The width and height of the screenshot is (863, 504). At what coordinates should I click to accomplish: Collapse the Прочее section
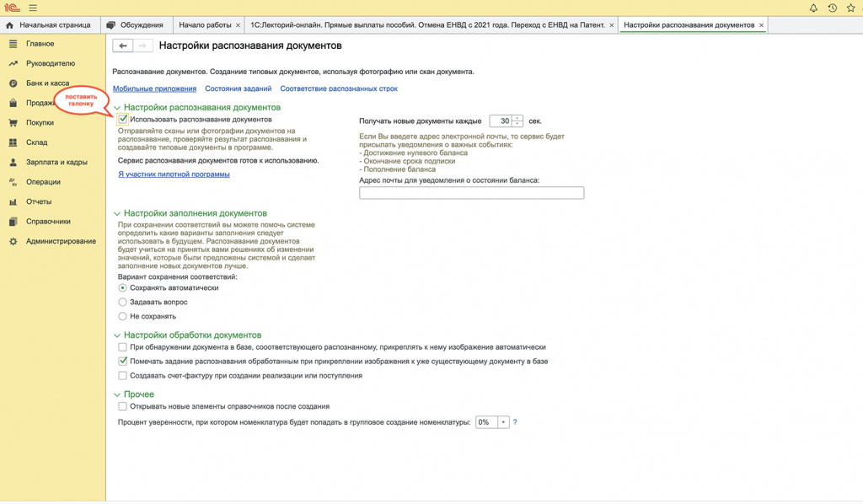point(117,395)
